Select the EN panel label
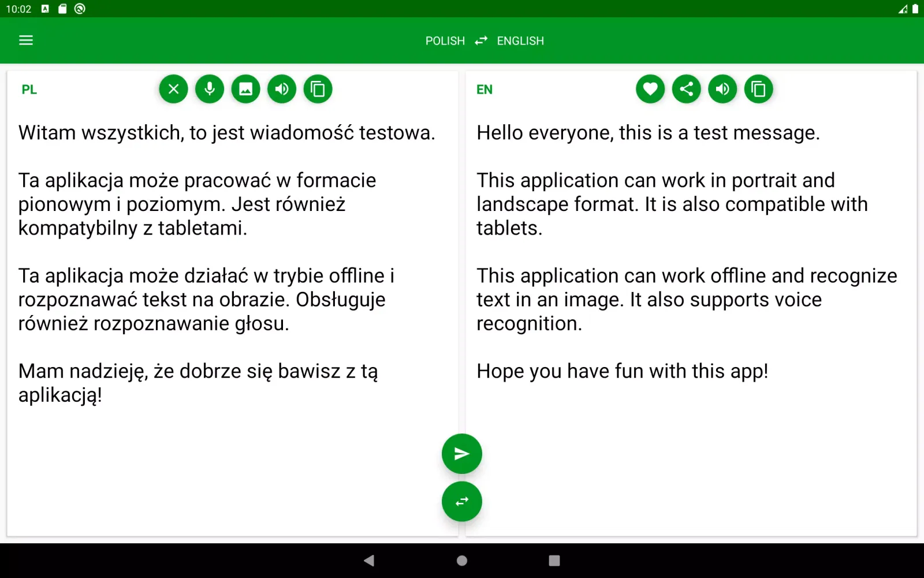Image resolution: width=924 pixels, height=578 pixels. pyautogui.click(x=485, y=89)
